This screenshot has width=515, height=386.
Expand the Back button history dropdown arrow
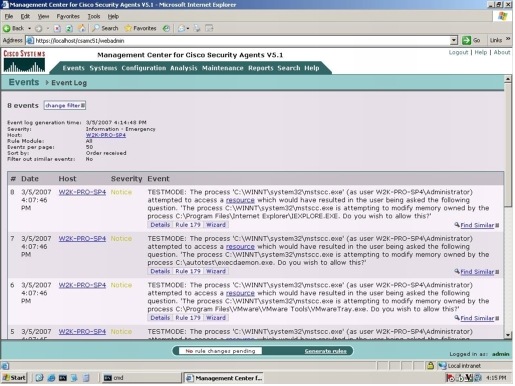pos(29,28)
